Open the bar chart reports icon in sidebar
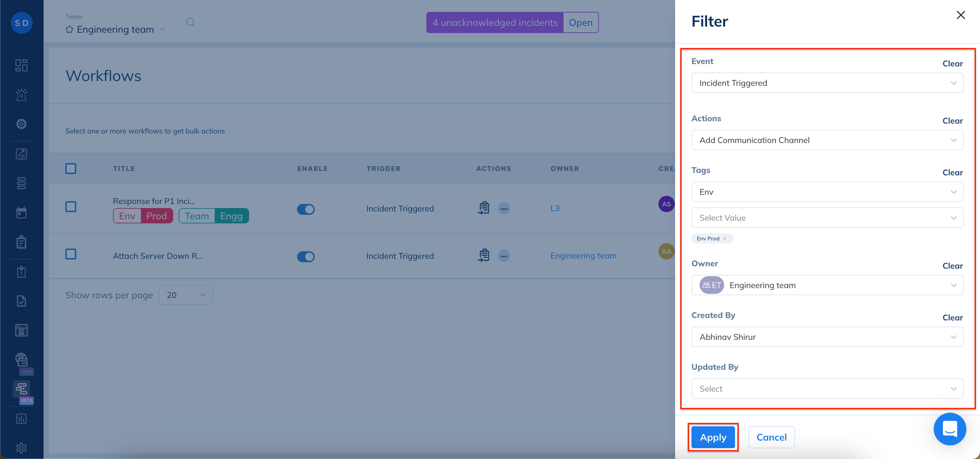Image resolution: width=980 pixels, height=459 pixels. point(21,419)
